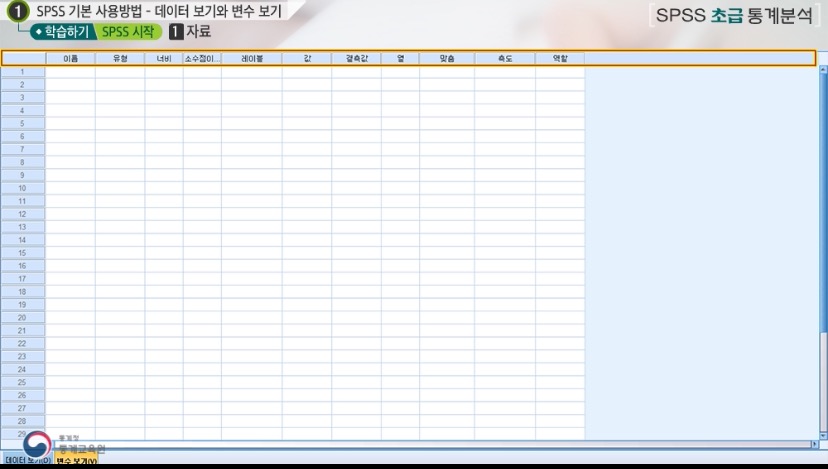828x469 pixels.
Task: Select row header 28
Action: pyautogui.click(x=23, y=421)
